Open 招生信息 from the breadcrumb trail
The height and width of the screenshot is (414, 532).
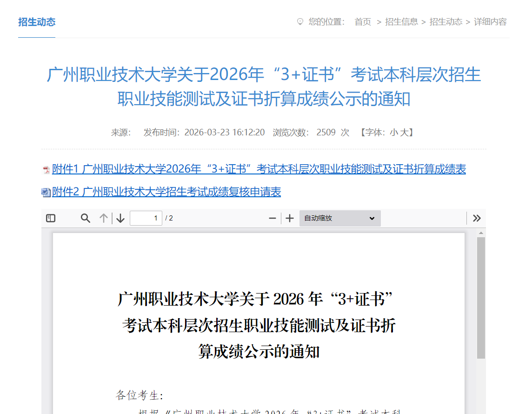[x=401, y=22]
